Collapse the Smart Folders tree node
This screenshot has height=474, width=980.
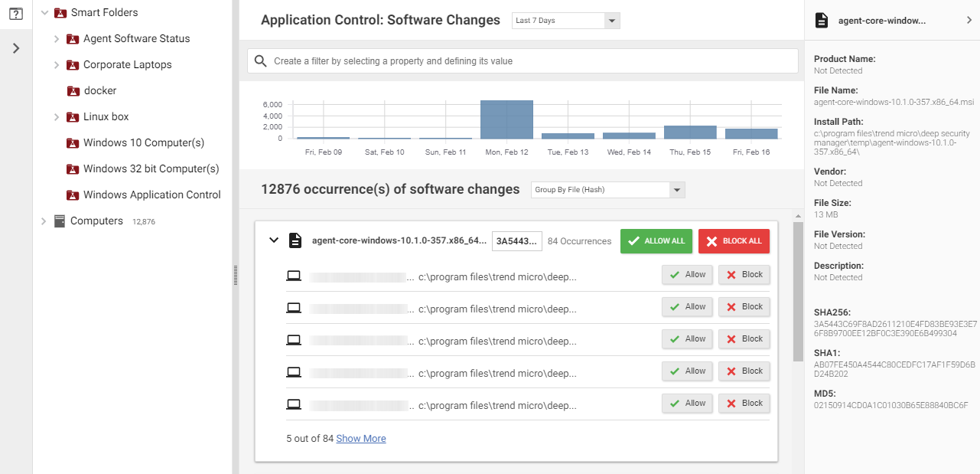(x=44, y=13)
